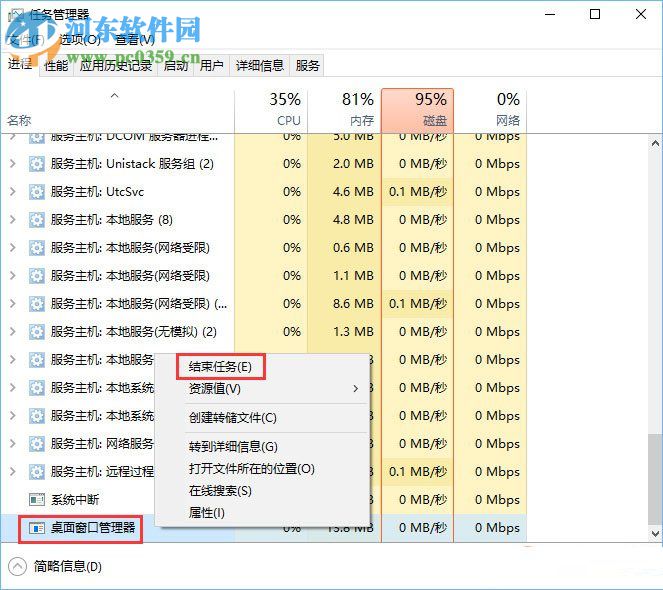Viewport: 663px width, 590px height.
Task: Expand the 本地服务 (8) row
Action: [x=13, y=220]
